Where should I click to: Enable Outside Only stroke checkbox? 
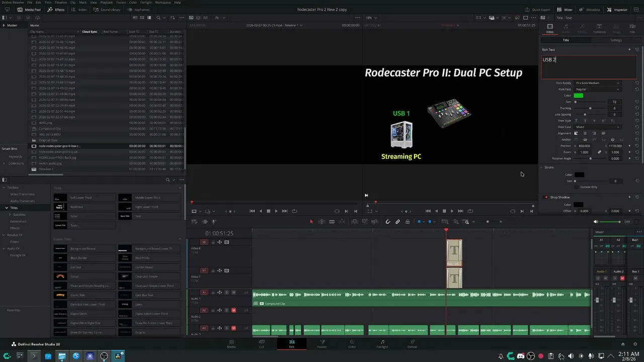click(x=577, y=187)
